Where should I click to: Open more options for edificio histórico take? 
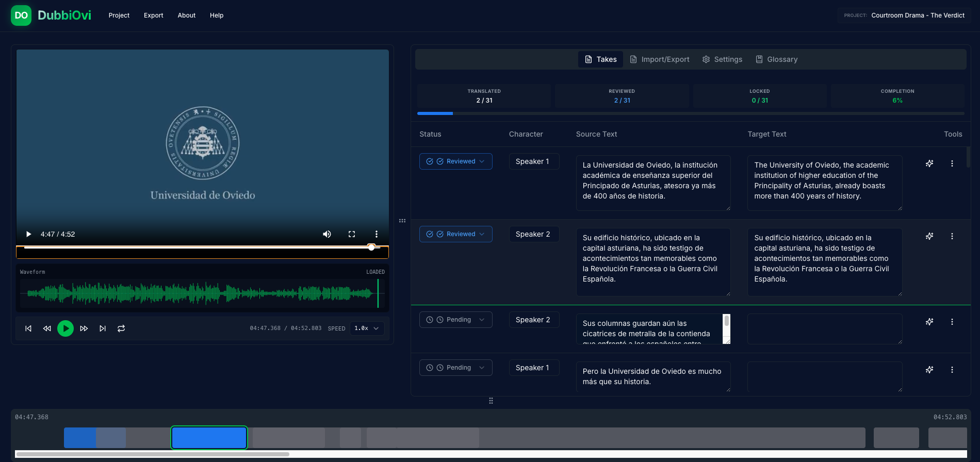point(952,236)
